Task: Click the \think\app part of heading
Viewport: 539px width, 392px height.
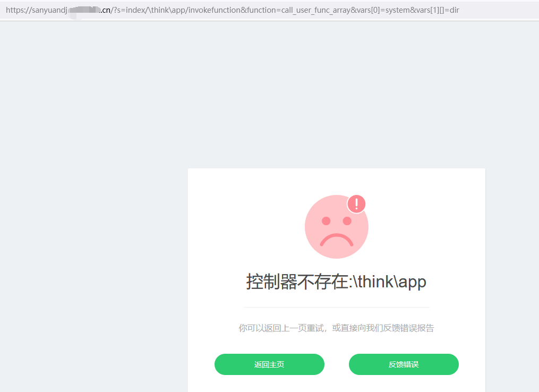Action: point(389,282)
